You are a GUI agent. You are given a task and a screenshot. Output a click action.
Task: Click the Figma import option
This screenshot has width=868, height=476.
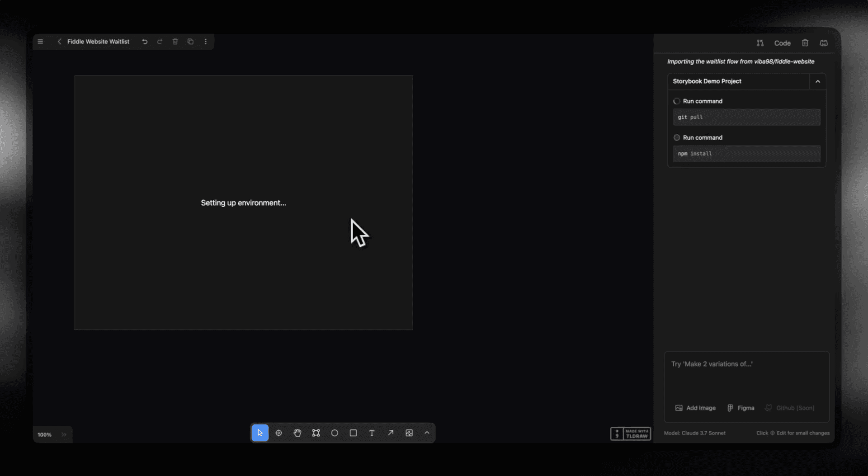coord(741,407)
